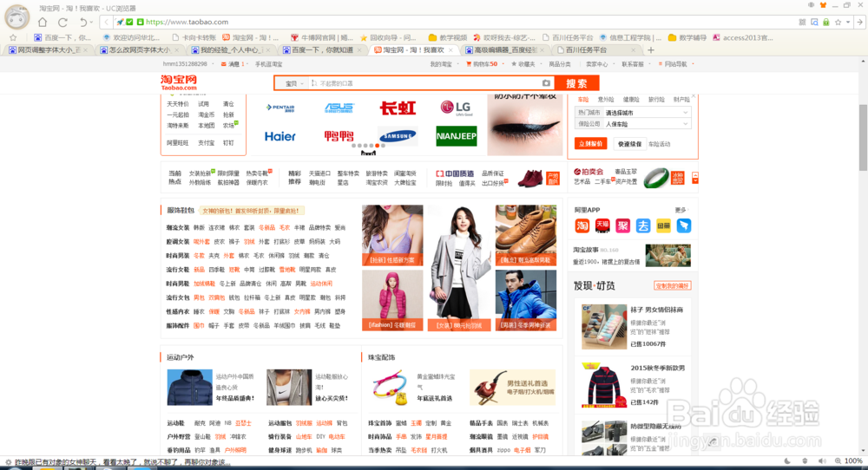This screenshot has height=470, width=868.
Task: Switch to the 网页调整字体大小 browser tab
Action: [x=49, y=49]
